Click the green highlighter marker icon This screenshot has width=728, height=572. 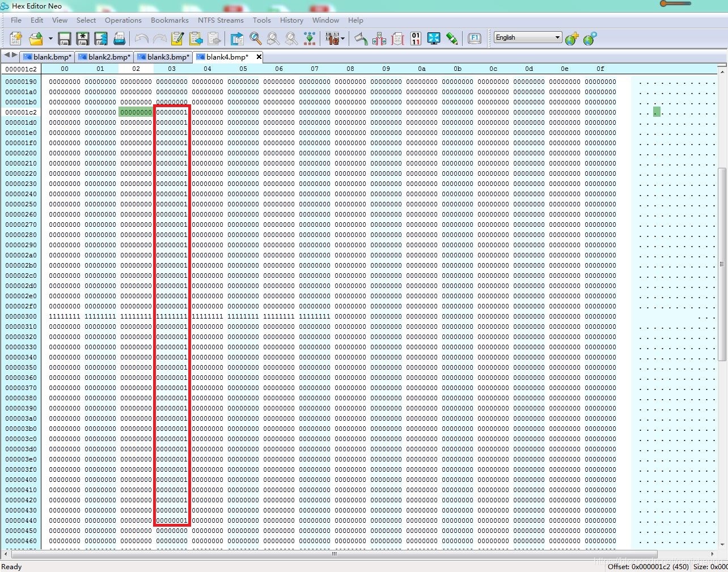[x=452, y=39]
